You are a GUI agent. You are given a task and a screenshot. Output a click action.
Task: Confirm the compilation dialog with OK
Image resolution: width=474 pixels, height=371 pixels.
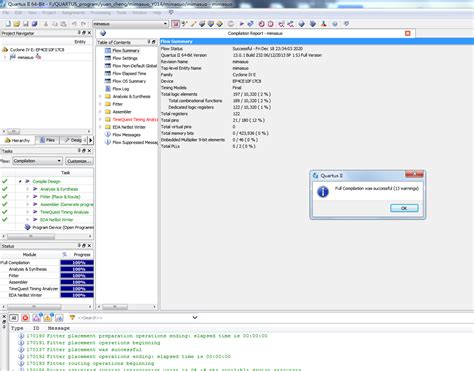[404, 208]
